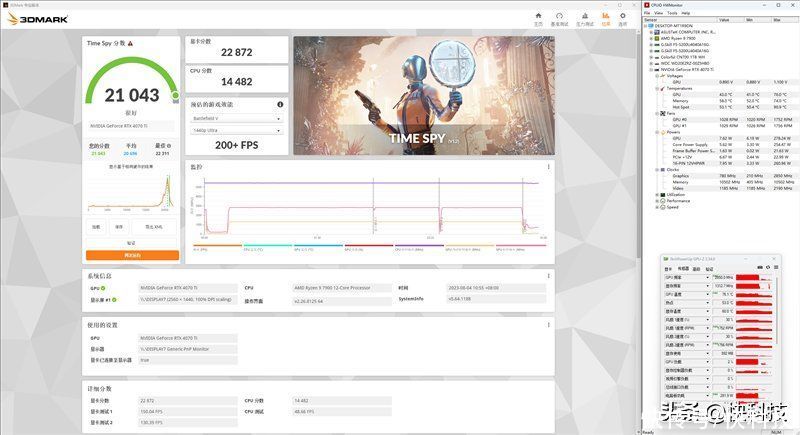Open the first sensor row dropdown in GPU-Z
The height and width of the screenshot is (435, 800).
coord(707,277)
